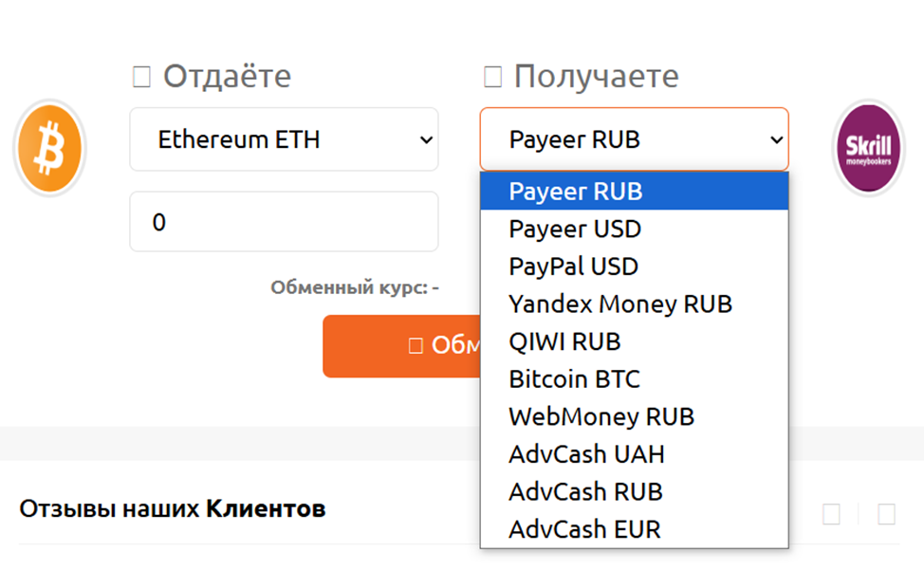The width and height of the screenshot is (924, 570).
Task: Click the left review navigation arrow
Action: [x=832, y=515]
